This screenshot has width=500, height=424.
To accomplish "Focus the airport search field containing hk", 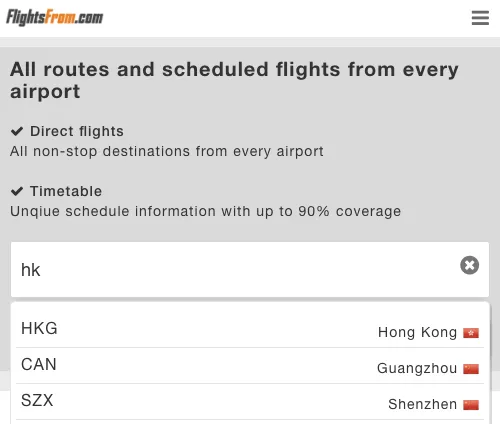I will (250, 269).
